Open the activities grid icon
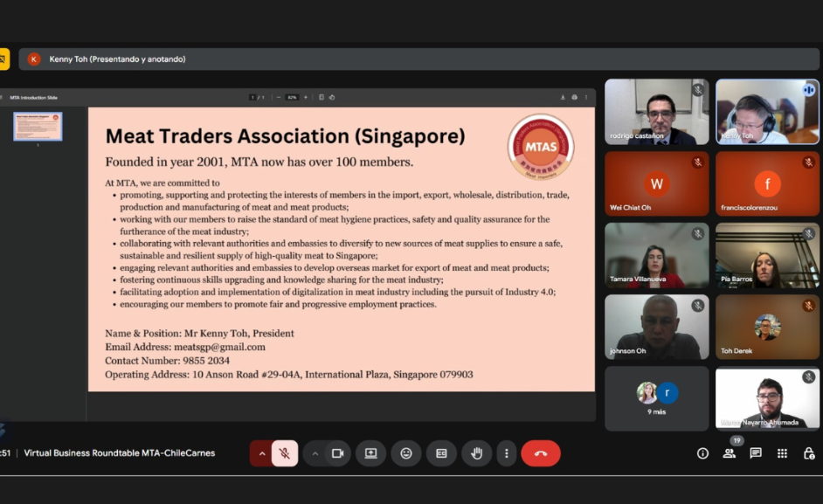Image resolution: width=823 pixels, height=504 pixels. pyautogui.click(x=782, y=453)
